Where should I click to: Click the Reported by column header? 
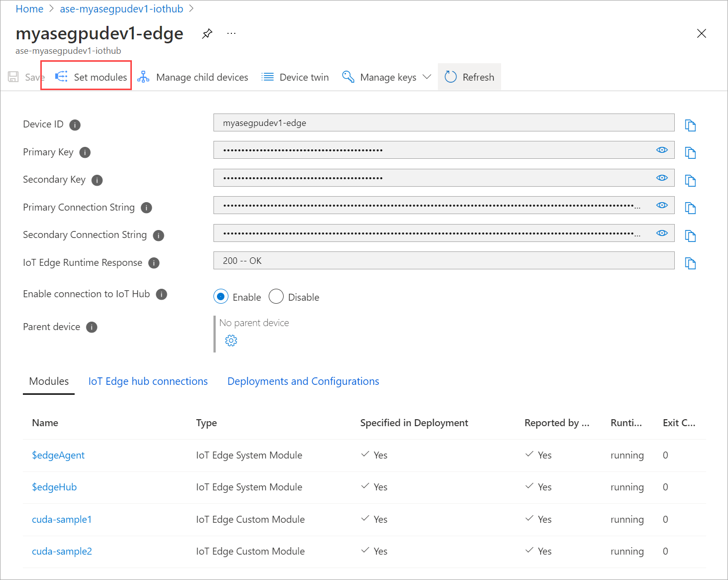click(557, 423)
